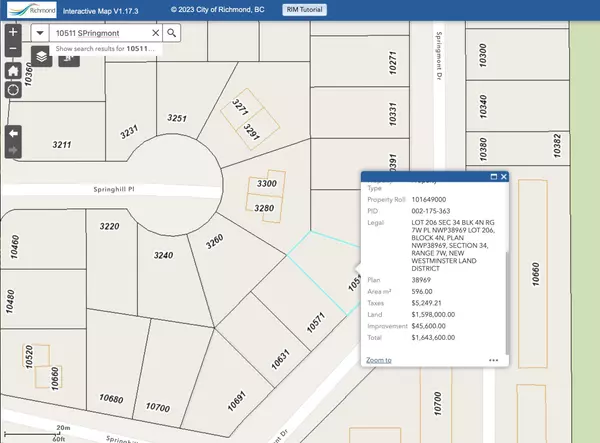Screen dimensions: 600x443
Task: Zoom out the map with minus button
Action: pos(13,49)
